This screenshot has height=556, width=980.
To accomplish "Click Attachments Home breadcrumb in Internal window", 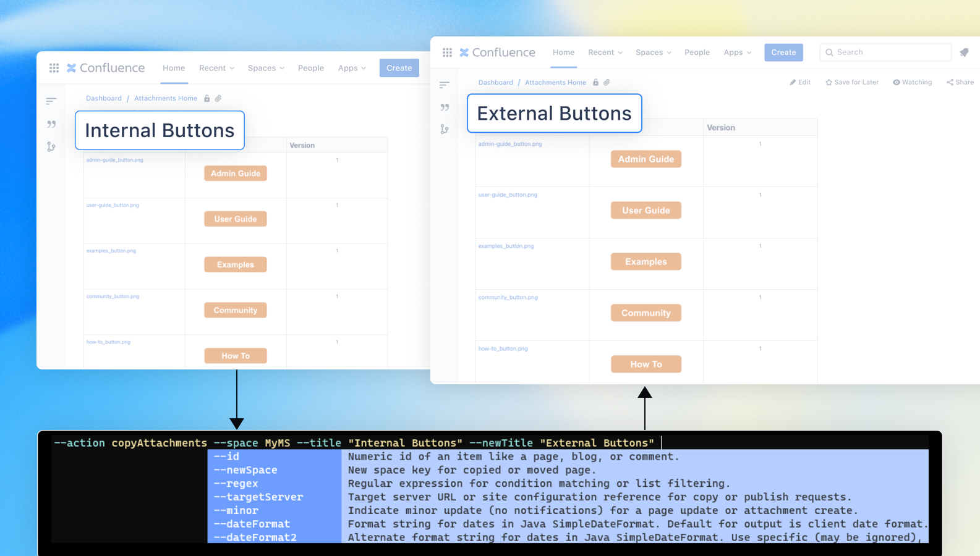I will [166, 98].
